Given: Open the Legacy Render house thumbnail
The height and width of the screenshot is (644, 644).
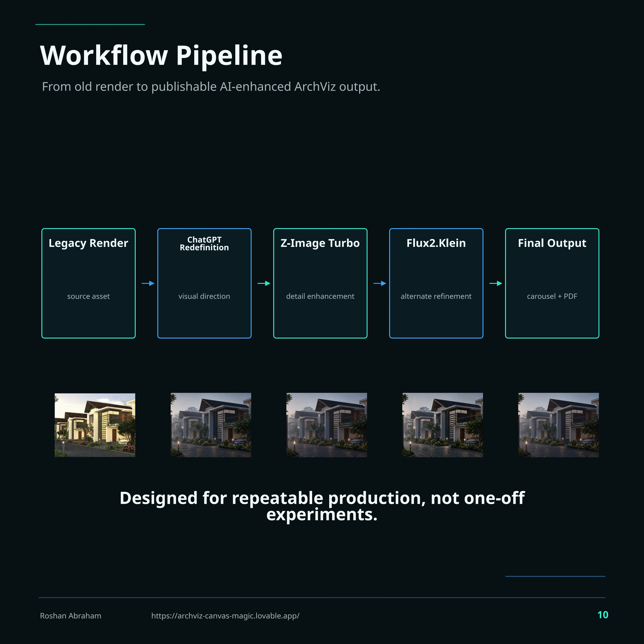Looking at the screenshot, I should click(95, 425).
